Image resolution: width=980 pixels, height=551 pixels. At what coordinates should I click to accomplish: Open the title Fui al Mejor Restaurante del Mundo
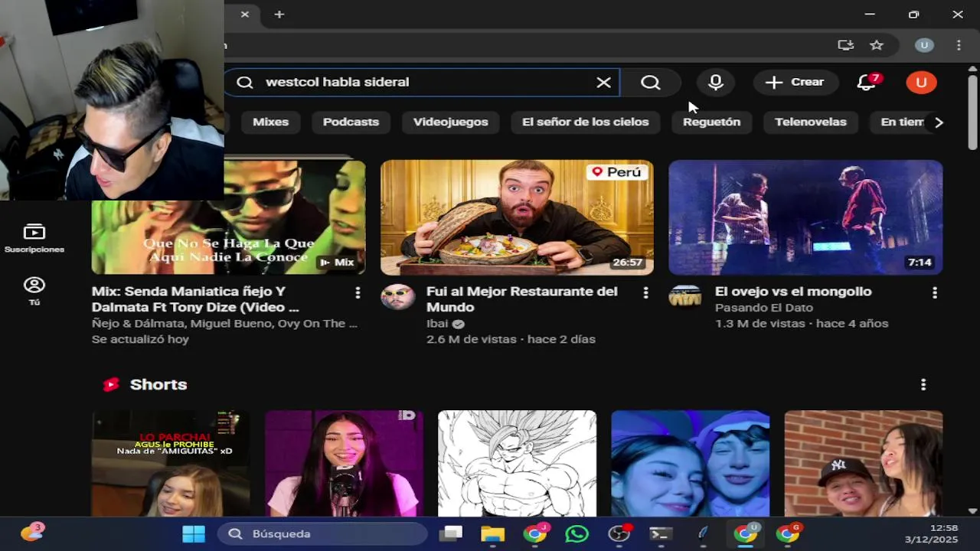[x=522, y=299]
